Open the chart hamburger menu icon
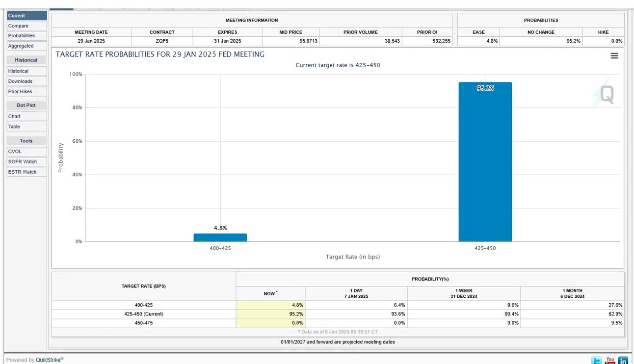This screenshot has width=634, height=364. (x=614, y=56)
